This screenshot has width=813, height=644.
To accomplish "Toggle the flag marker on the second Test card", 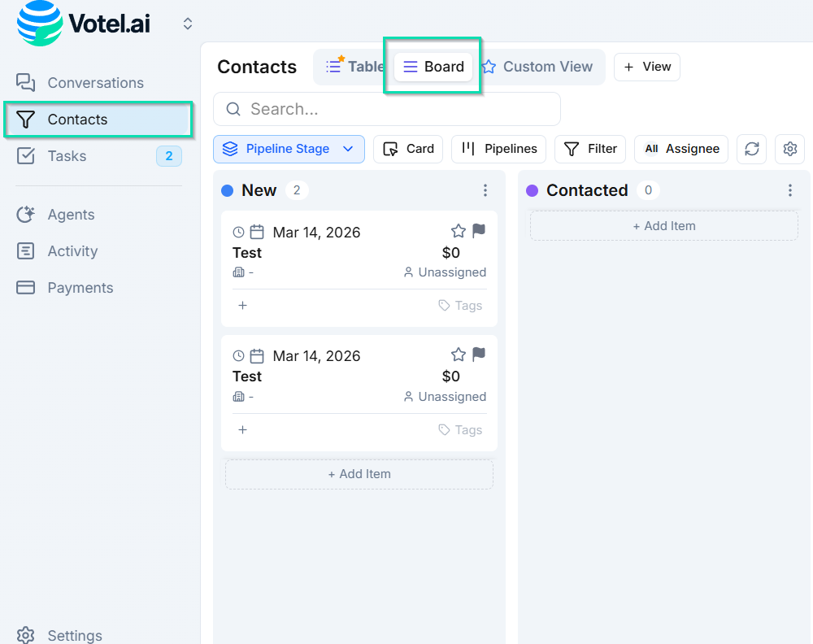I will [x=478, y=354].
